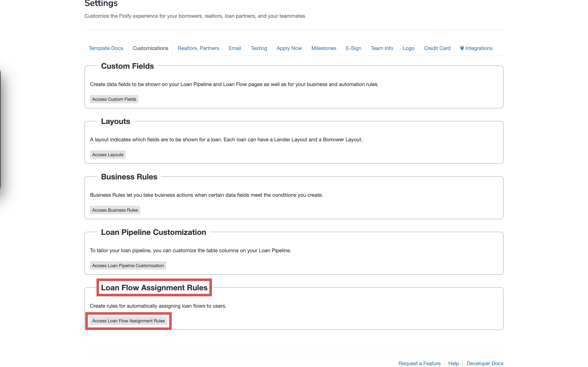Open the Realtors, Partners tab
The image size is (588, 367).
click(198, 48)
